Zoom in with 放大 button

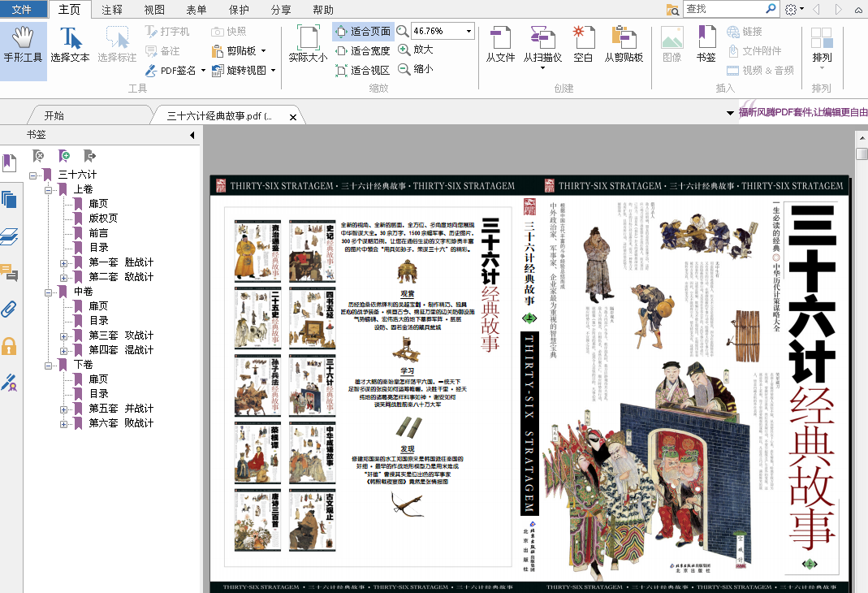[x=416, y=50]
